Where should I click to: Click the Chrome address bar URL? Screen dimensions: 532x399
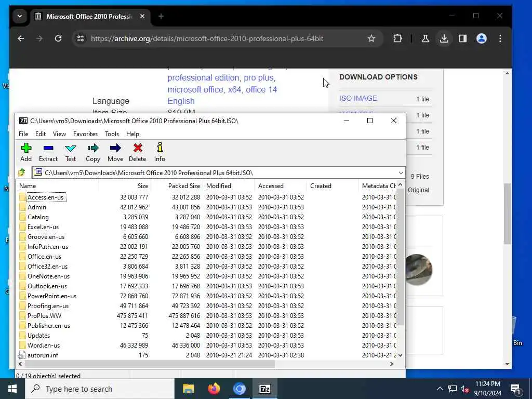click(x=207, y=38)
